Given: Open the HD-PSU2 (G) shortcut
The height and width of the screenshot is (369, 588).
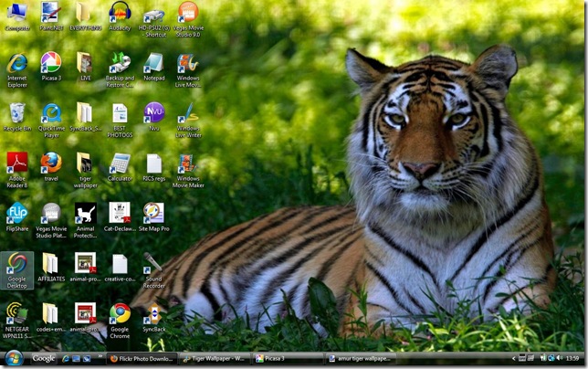Looking at the screenshot, I should point(154,21).
